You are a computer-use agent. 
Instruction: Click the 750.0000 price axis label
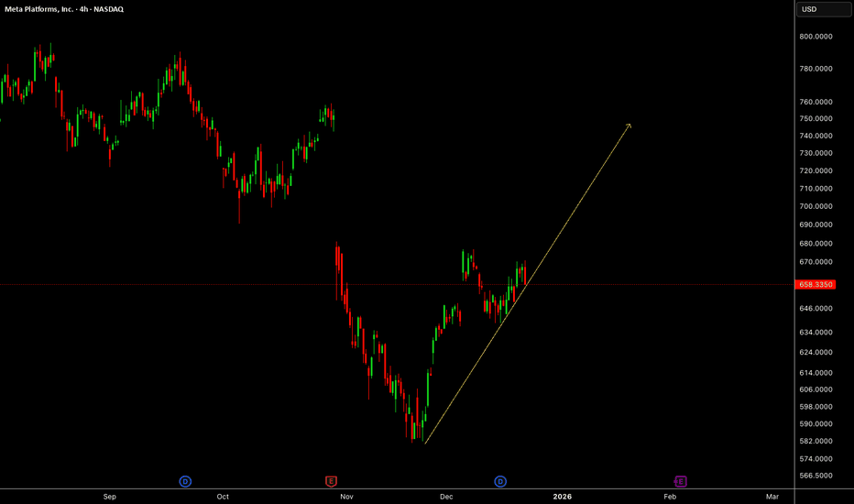(x=816, y=119)
